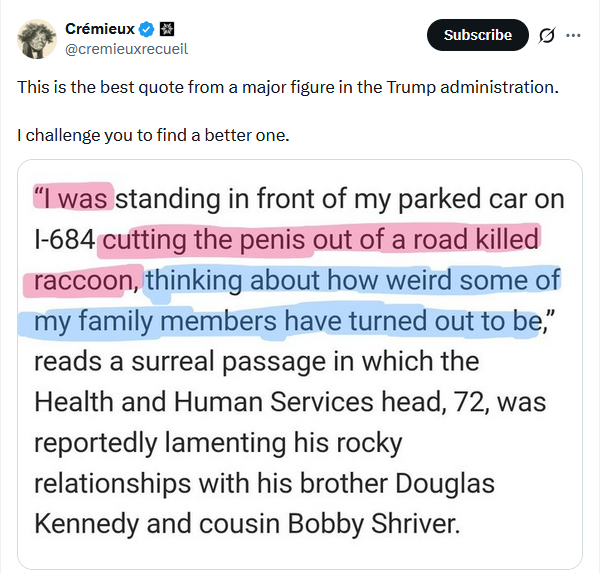
Task: Click 'I-684' text in the image
Action: pos(64,240)
